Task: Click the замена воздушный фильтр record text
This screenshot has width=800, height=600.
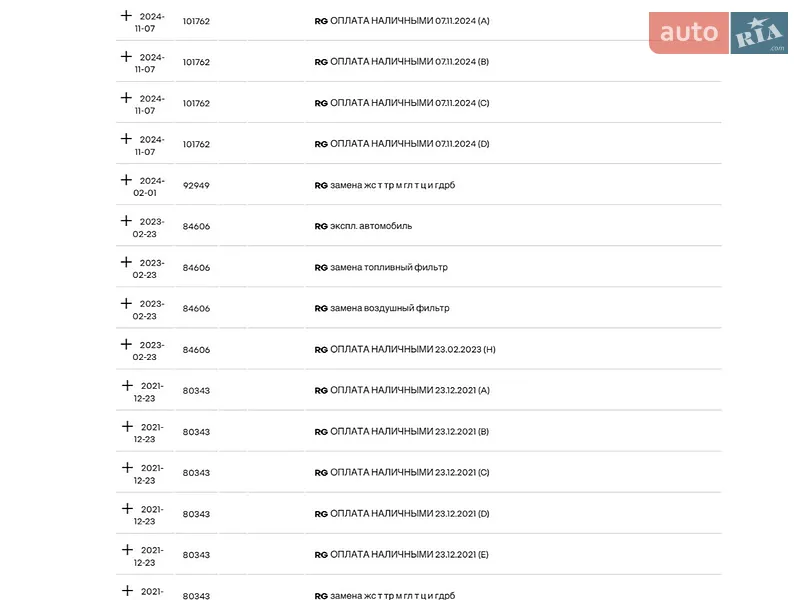Action: pos(390,308)
